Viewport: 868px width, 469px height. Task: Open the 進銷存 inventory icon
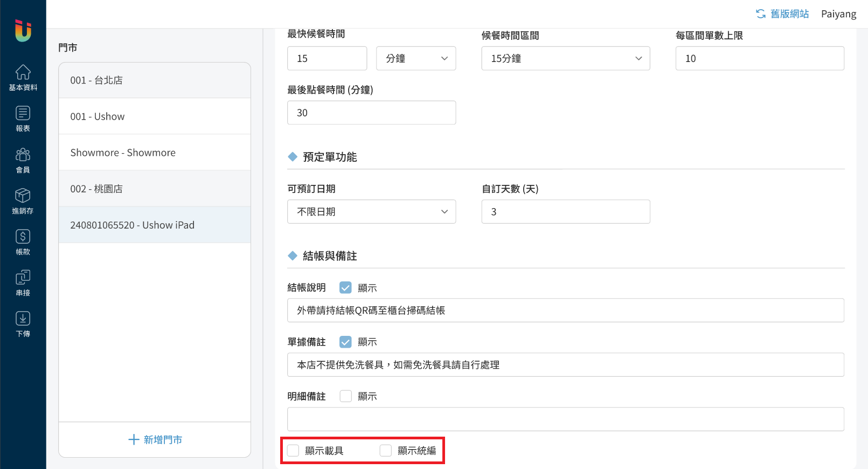[23, 201]
